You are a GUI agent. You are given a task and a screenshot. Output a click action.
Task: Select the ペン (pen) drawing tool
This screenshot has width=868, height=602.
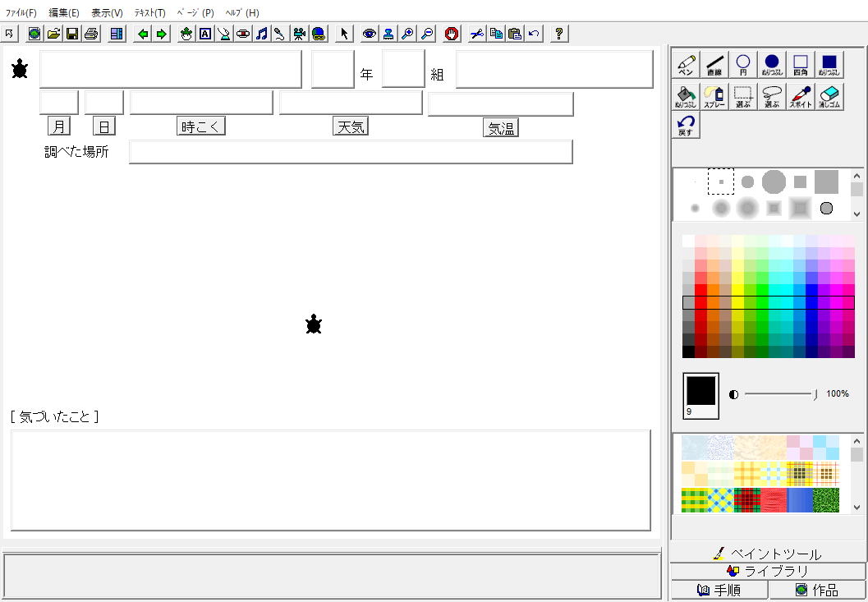pos(686,65)
